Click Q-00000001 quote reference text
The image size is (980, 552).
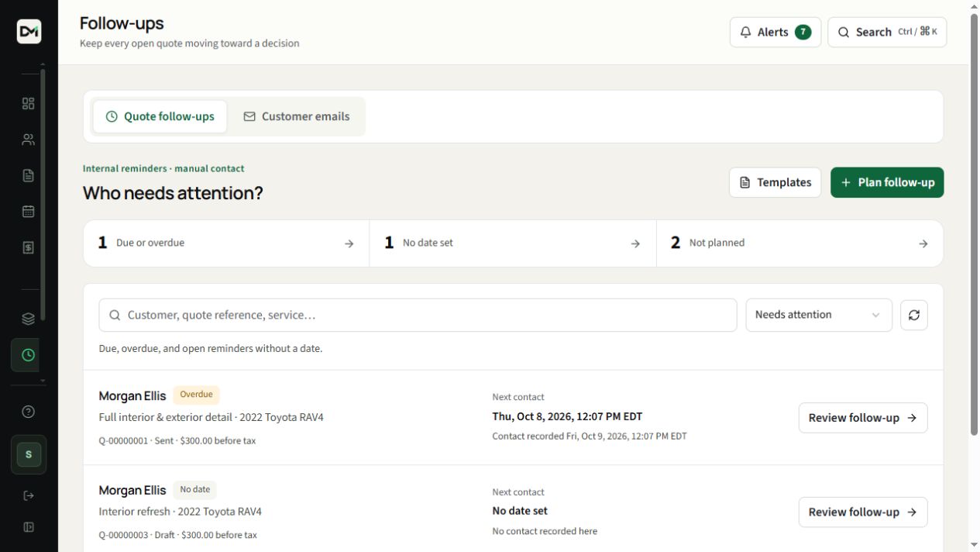pyautogui.click(x=125, y=441)
